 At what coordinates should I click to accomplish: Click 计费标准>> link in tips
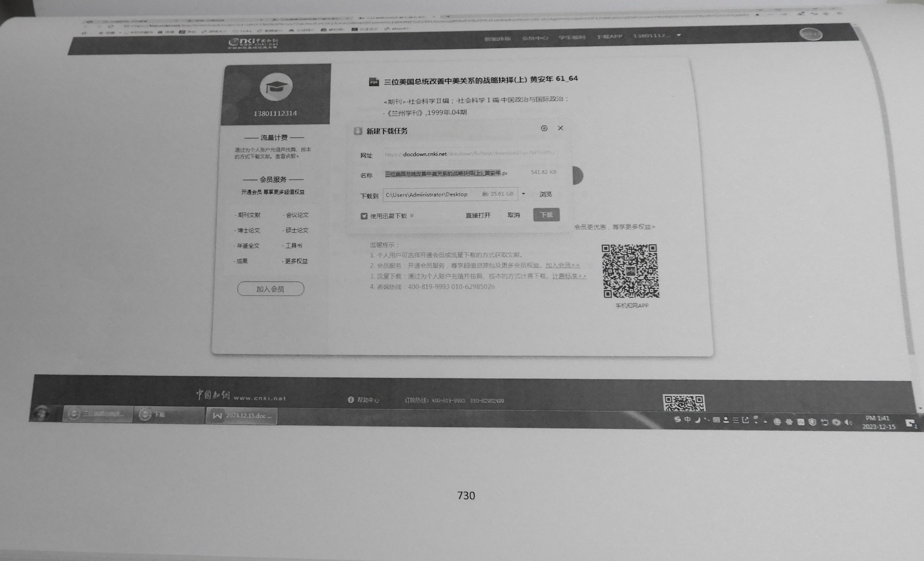coord(569,276)
